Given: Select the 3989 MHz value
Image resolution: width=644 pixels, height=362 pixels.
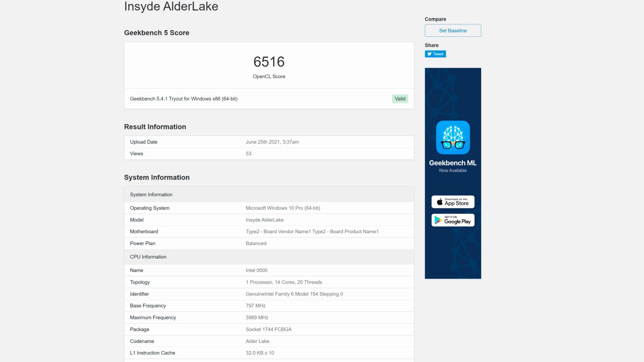Looking at the screenshot, I should coord(257,318).
